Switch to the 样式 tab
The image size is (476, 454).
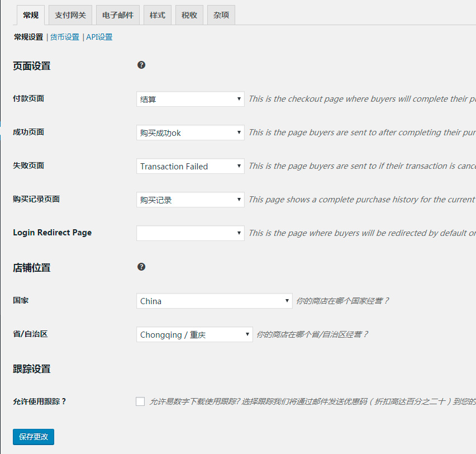tap(158, 15)
